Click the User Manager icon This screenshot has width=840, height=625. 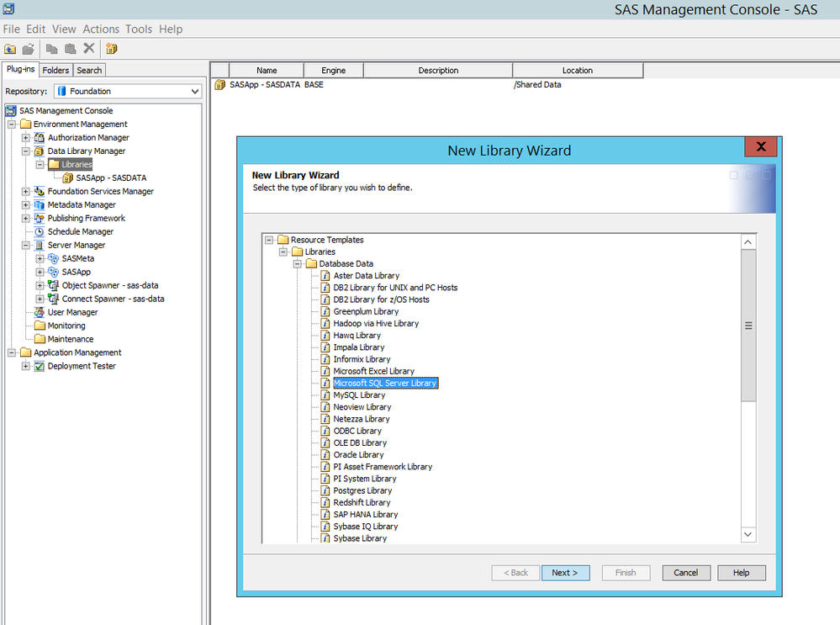tap(40, 312)
